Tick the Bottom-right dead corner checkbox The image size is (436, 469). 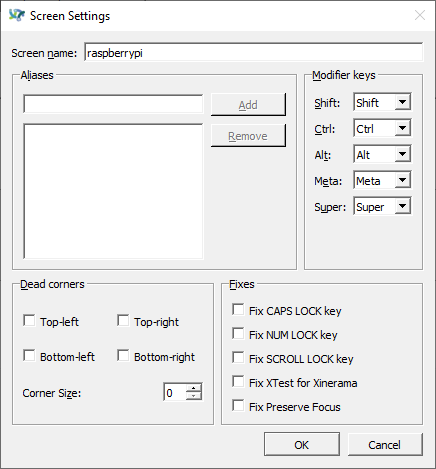[123, 356]
